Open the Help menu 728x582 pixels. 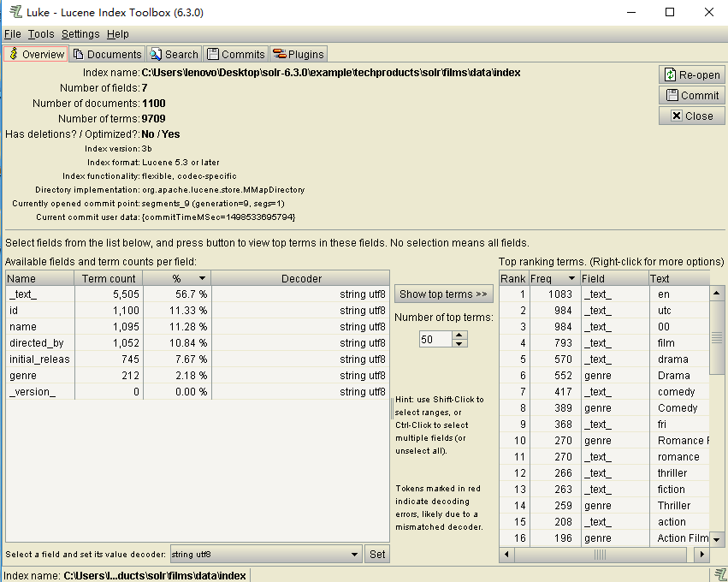[118, 34]
